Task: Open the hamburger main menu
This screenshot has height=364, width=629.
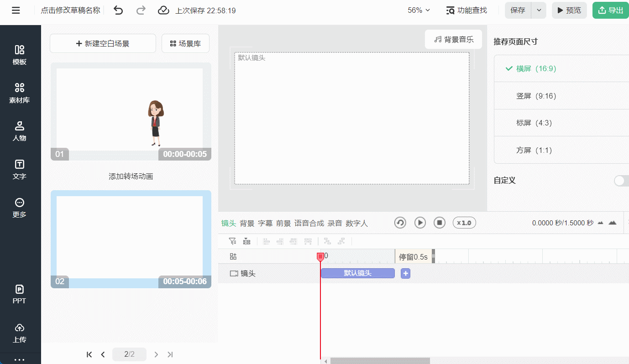Action: pos(16,10)
